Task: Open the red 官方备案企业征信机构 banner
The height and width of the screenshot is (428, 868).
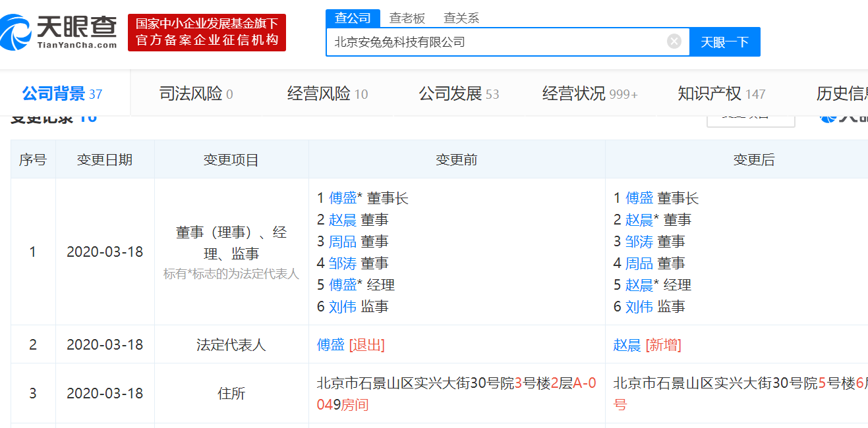Action: (x=207, y=32)
